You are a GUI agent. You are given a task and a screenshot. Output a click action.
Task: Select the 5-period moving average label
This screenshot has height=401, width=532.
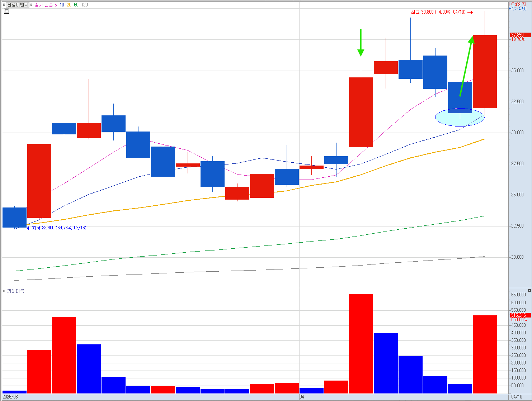coord(56,5)
